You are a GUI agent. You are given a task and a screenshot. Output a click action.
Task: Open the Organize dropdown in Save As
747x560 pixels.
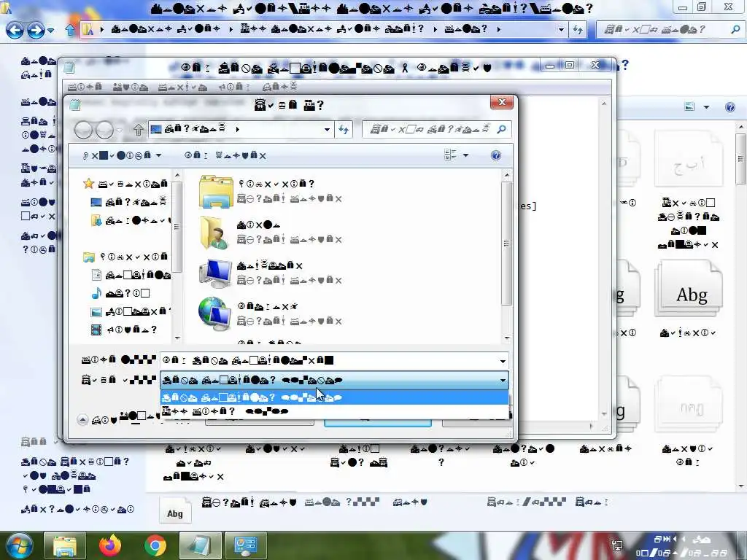(x=123, y=155)
